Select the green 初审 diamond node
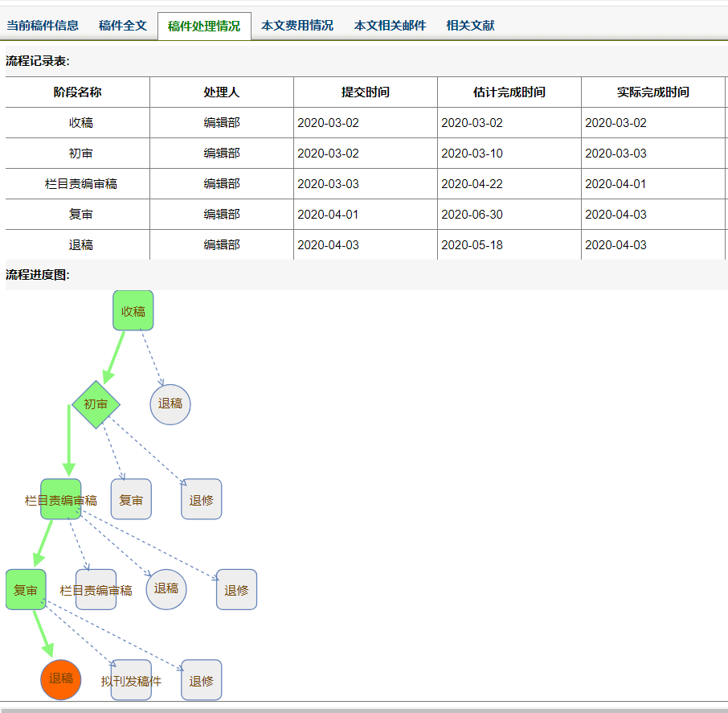The width and height of the screenshot is (728, 713). click(x=96, y=404)
